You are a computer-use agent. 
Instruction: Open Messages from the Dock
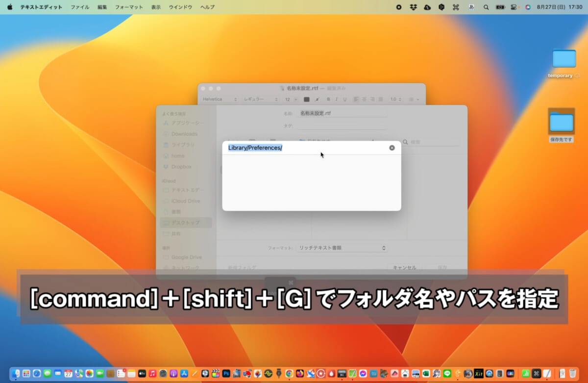47,374
